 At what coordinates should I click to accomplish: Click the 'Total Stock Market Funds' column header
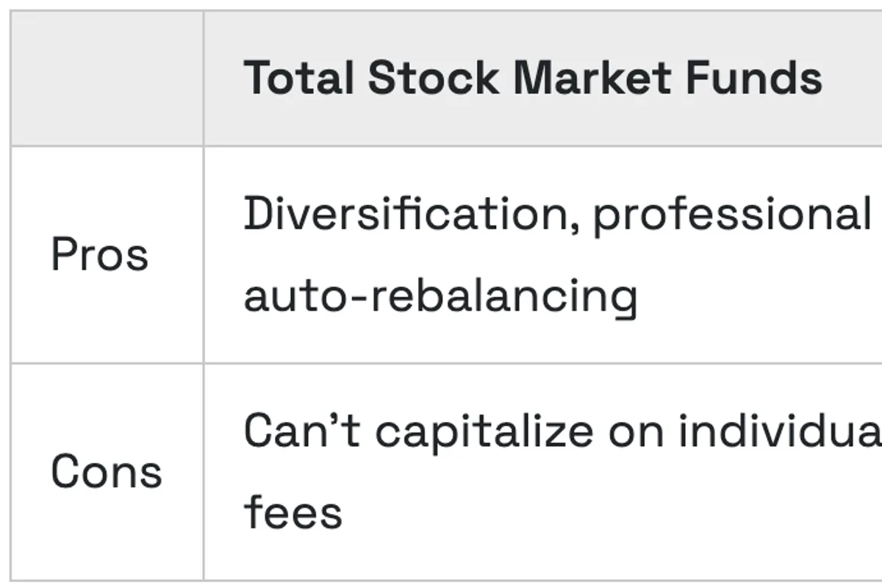tap(532, 78)
